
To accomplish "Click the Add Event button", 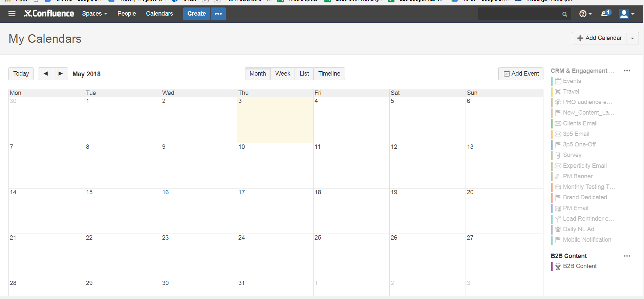I will point(521,74).
